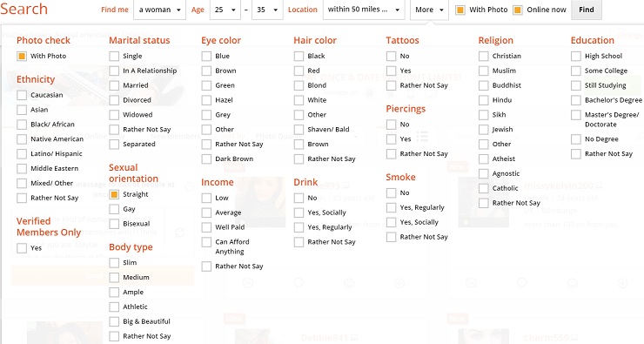644x344 pixels.
Task: Uncheck the Online now checkbox
Action: pos(518,10)
